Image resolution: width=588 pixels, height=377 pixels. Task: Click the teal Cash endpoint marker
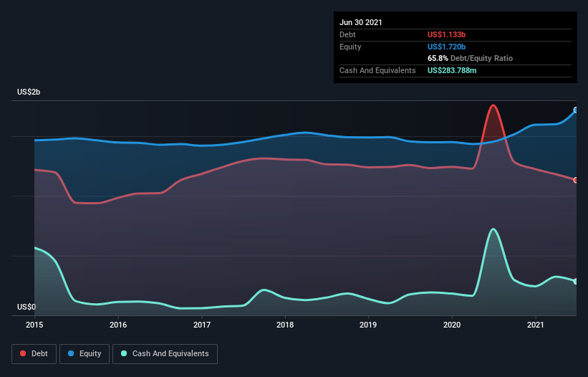[576, 282]
